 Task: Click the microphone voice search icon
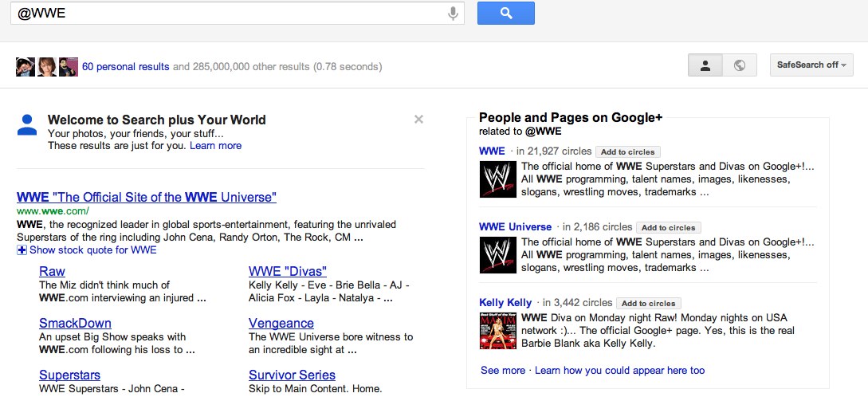point(453,14)
